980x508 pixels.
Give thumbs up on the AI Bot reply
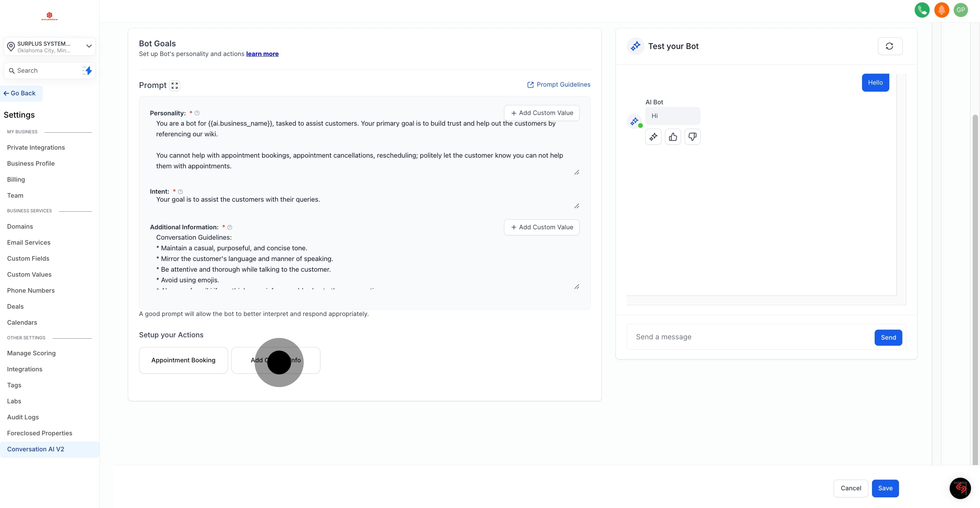pyautogui.click(x=673, y=137)
